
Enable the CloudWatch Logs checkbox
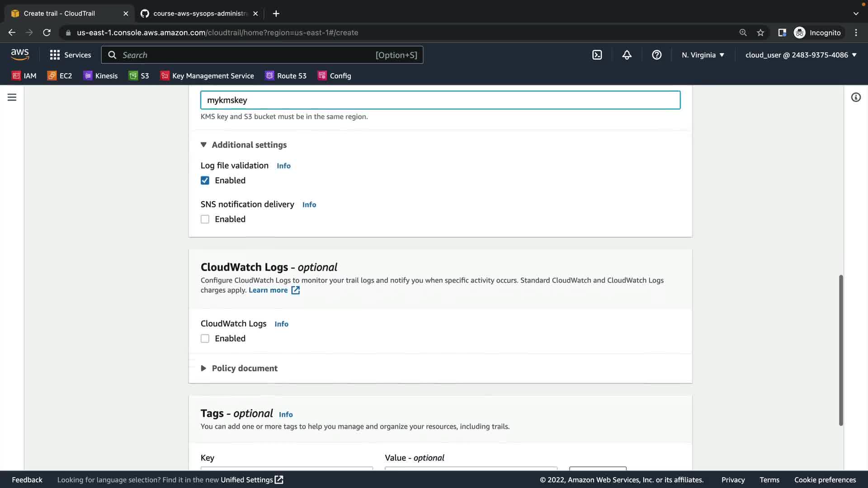pyautogui.click(x=205, y=338)
